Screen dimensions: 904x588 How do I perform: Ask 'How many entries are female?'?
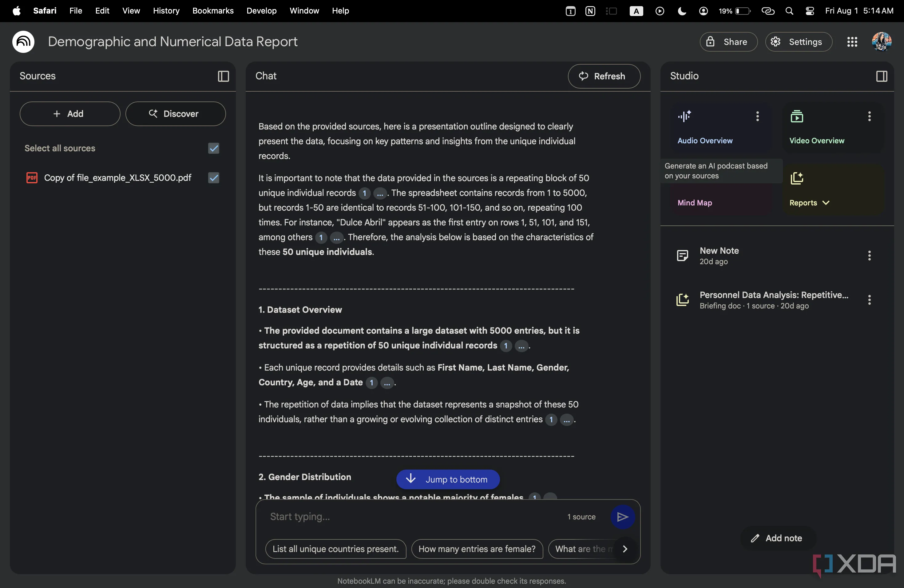point(477,549)
